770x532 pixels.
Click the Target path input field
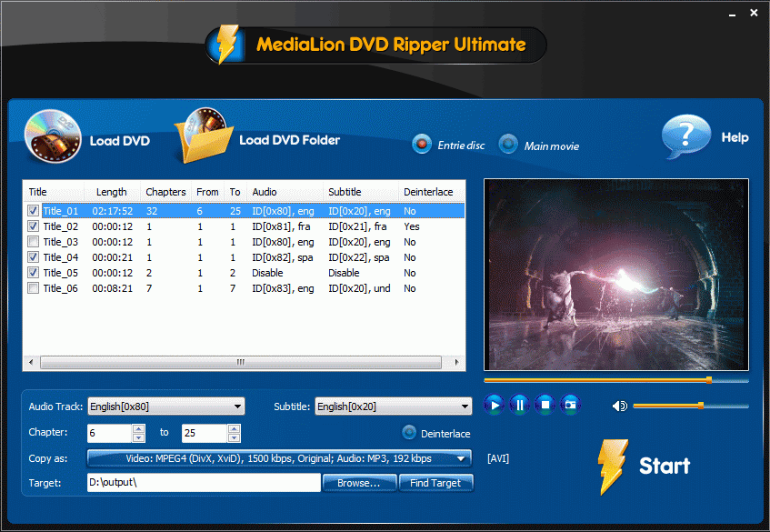point(204,482)
